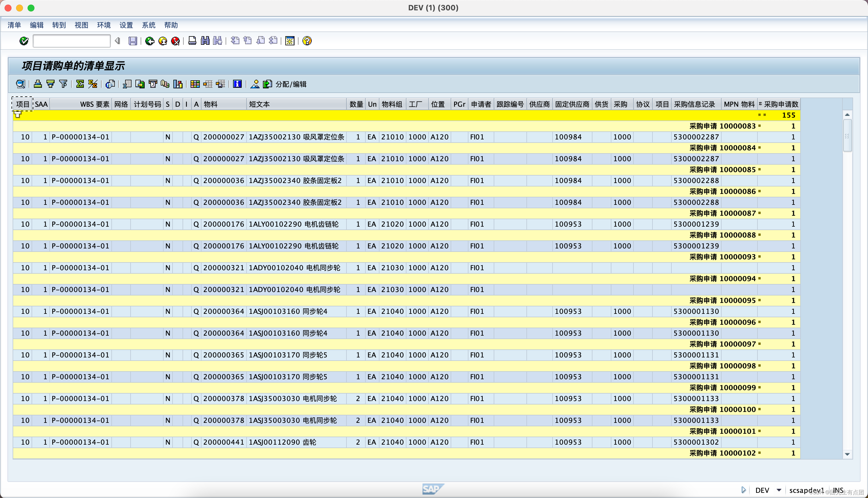Viewport: 868px width, 498px height.
Task: Open the 系统 menu
Action: (149, 25)
